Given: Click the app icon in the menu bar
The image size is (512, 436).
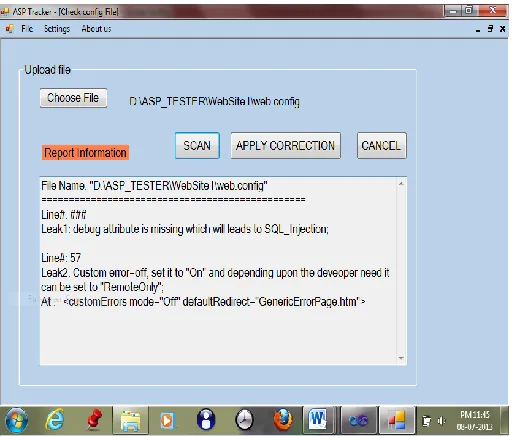Looking at the screenshot, I should click(x=10, y=29).
